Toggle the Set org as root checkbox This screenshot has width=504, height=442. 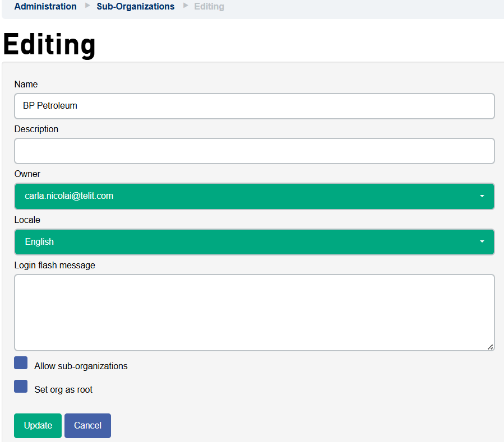[x=21, y=386]
